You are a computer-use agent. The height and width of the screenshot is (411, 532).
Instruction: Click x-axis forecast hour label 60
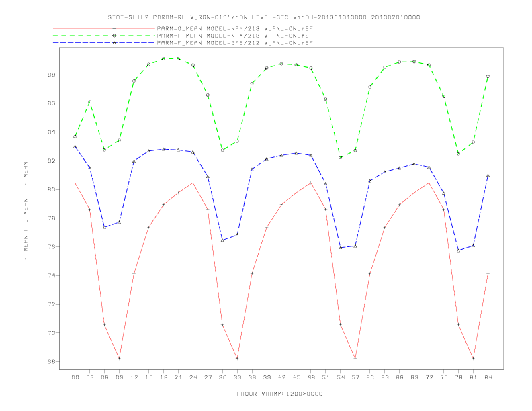[x=370, y=377]
